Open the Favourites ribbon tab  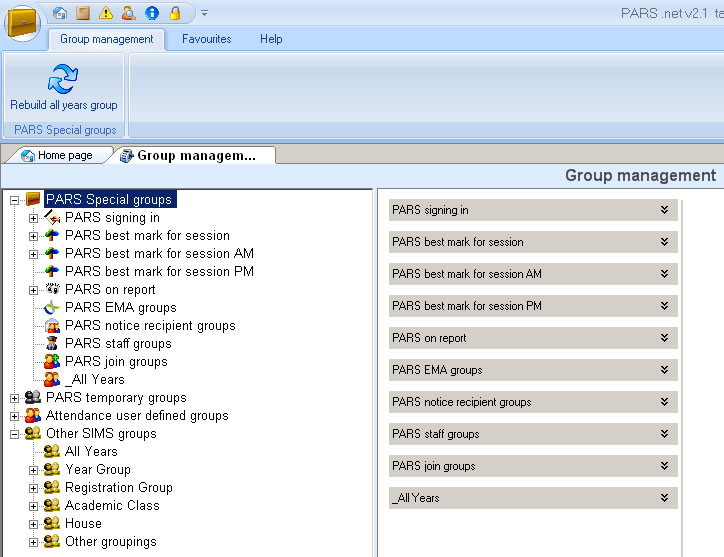point(206,39)
